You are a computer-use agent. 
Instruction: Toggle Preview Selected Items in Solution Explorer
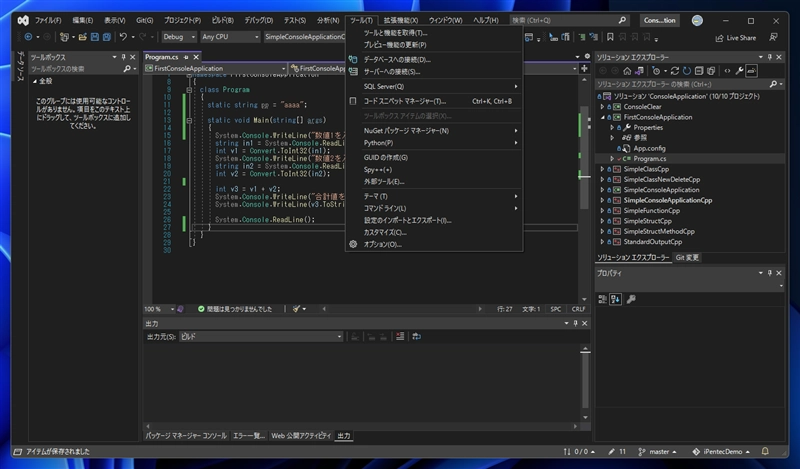[751, 71]
